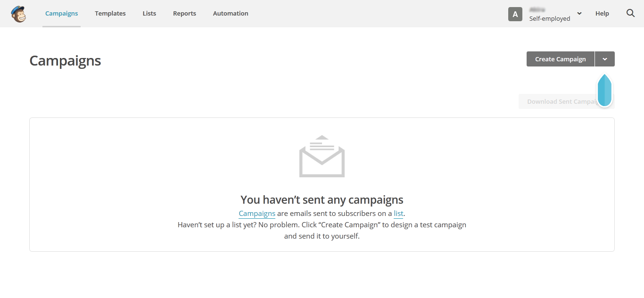Open the Automation tab
Screen dimensions: 644x298
tap(231, 13)
